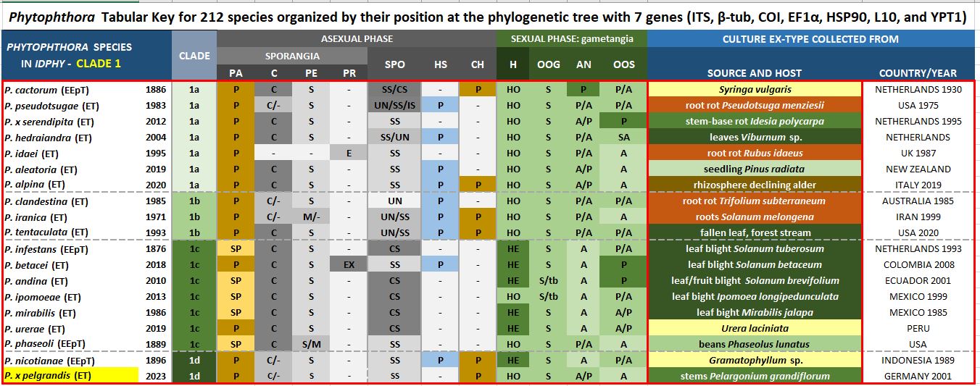Click the CLADE column header

tap(194, 56)
